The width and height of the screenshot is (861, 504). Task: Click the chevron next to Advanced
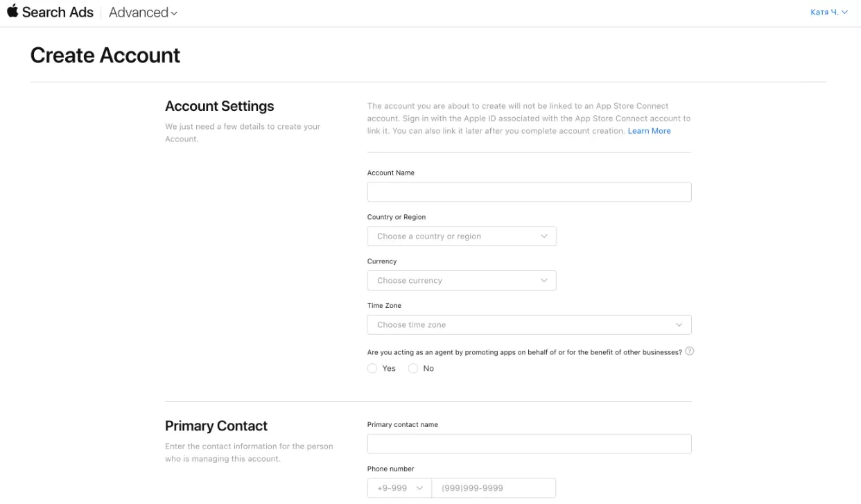click(174, 14)
